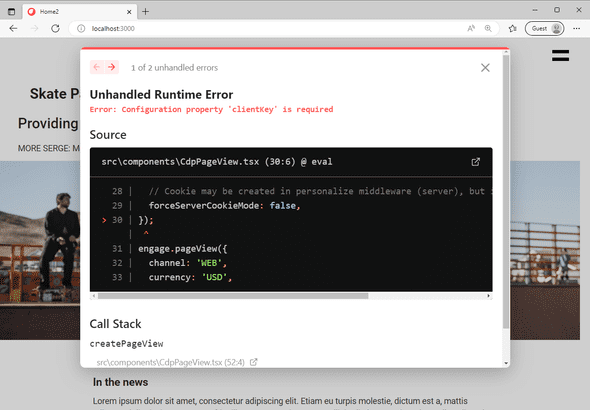Click the browser back arrow
This screenshot has width=590, height=410.
click(x=14, y=29)
